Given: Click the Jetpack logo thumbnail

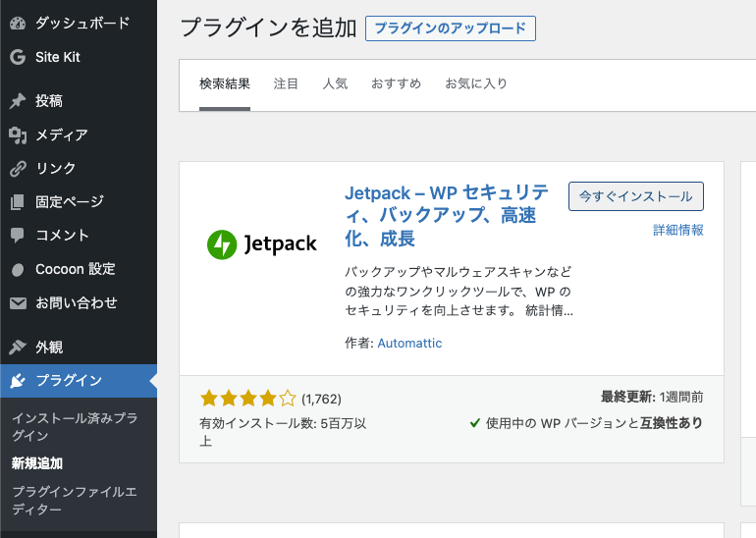Looking at the screenshot, I should coord(262,244).
